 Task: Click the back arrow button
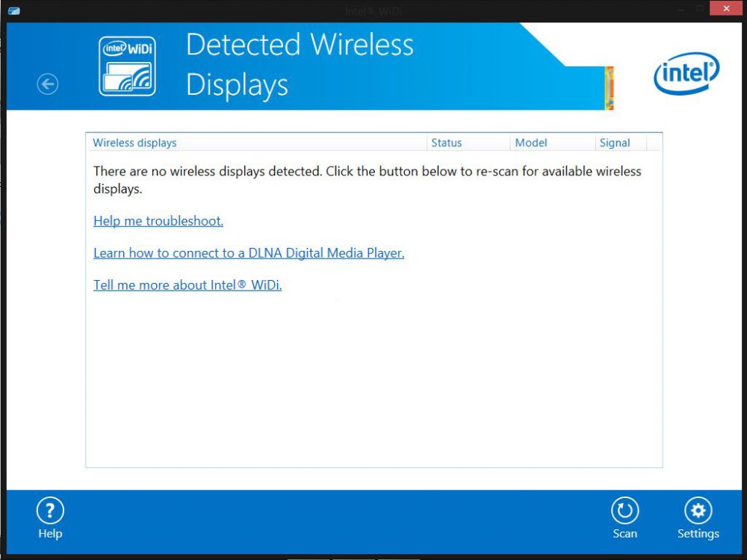[48, 84]
